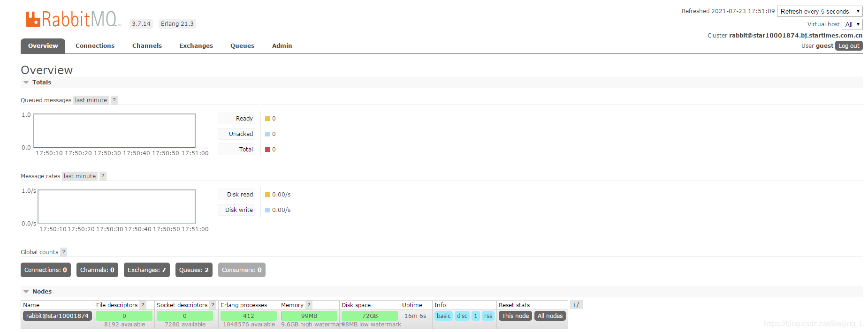
Task: Click the +/- columns toggle
Action: 577,305
